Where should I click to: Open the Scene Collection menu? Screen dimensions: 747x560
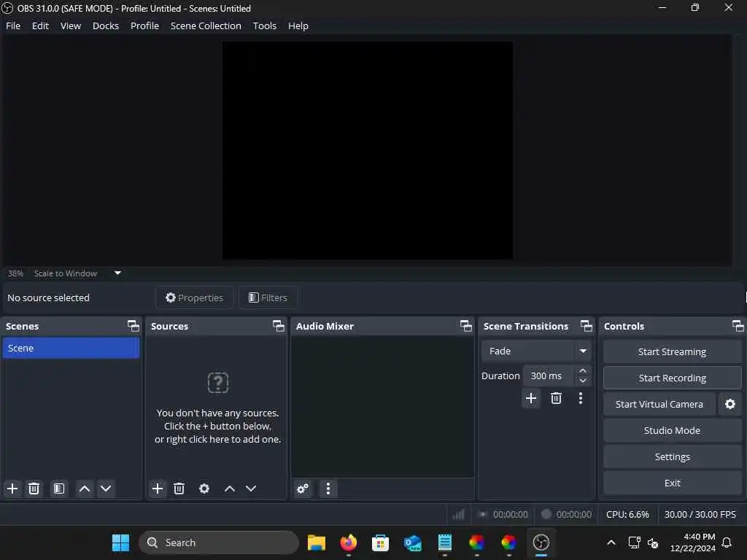206,26
